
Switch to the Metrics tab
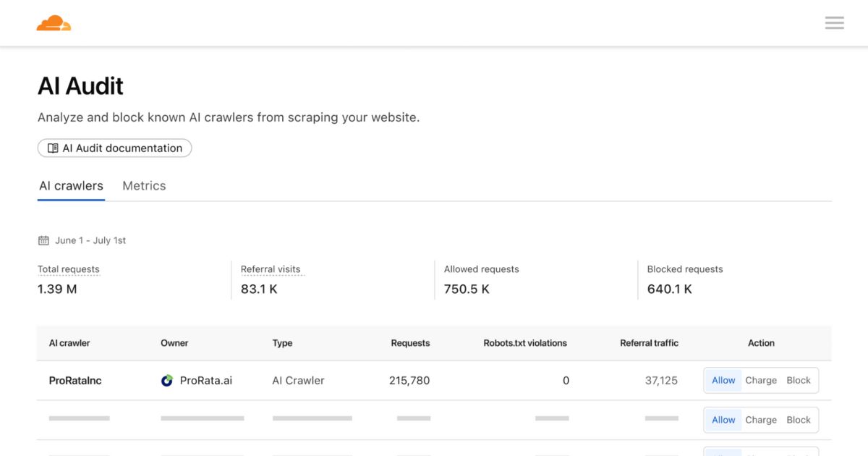point(144,185)
